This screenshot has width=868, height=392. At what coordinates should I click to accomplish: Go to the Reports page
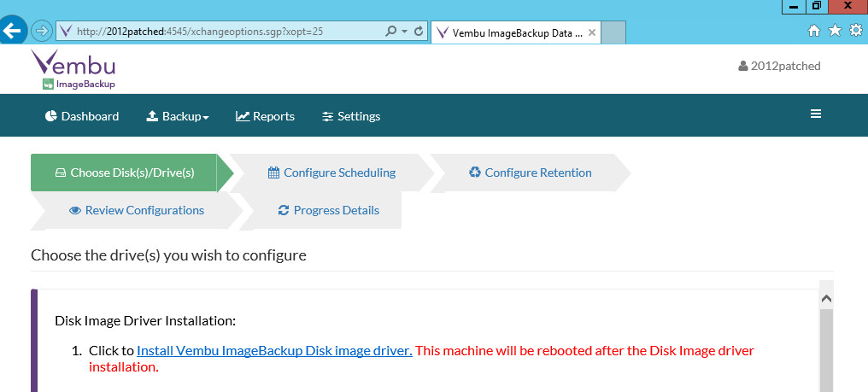point(265,116)
